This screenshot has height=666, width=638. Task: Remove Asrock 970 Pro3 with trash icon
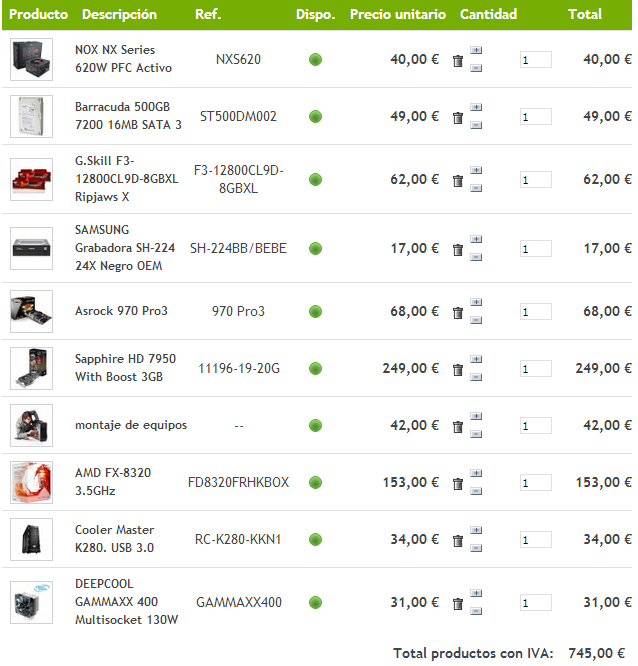[457, 313]
